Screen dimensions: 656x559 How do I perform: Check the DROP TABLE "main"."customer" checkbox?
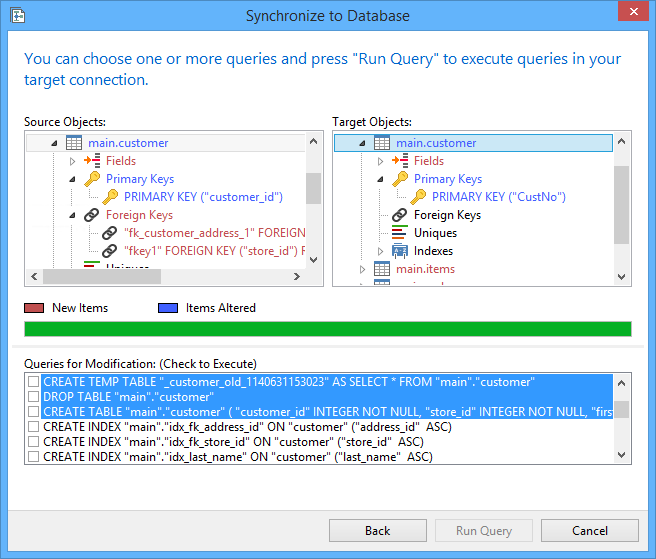[33, 397]
